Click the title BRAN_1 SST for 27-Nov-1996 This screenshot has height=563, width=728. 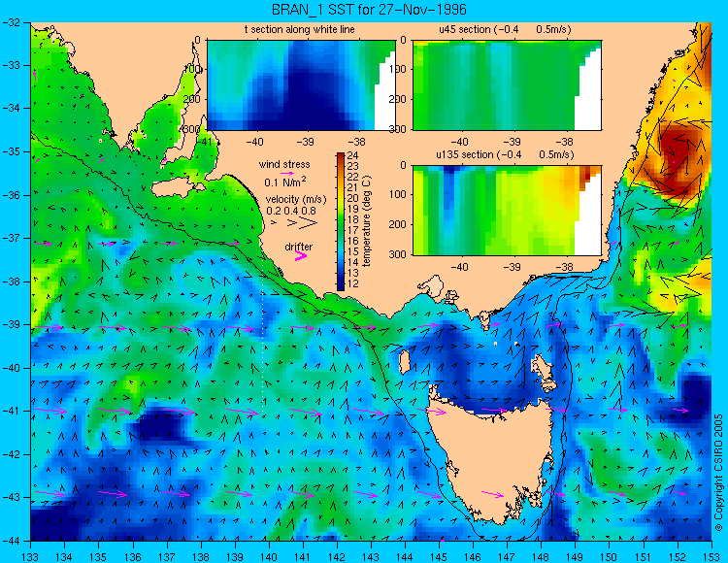pyautogui.click(x=369, y=10)
